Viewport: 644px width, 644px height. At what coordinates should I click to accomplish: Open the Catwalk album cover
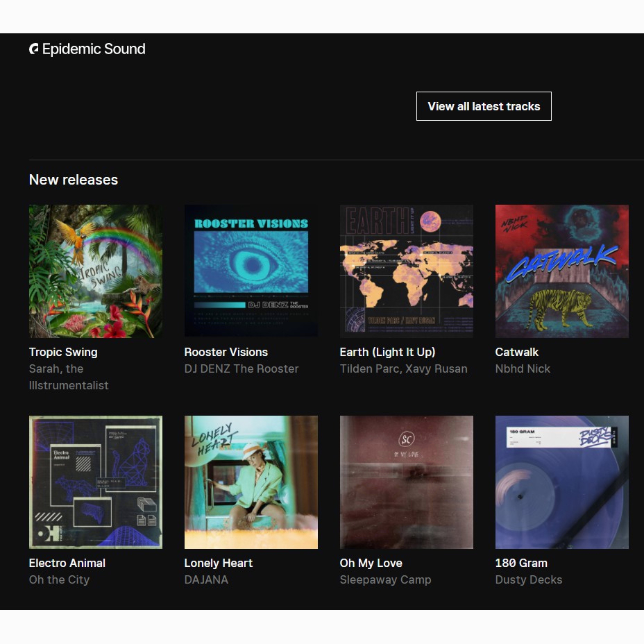[x=562, y=271]
